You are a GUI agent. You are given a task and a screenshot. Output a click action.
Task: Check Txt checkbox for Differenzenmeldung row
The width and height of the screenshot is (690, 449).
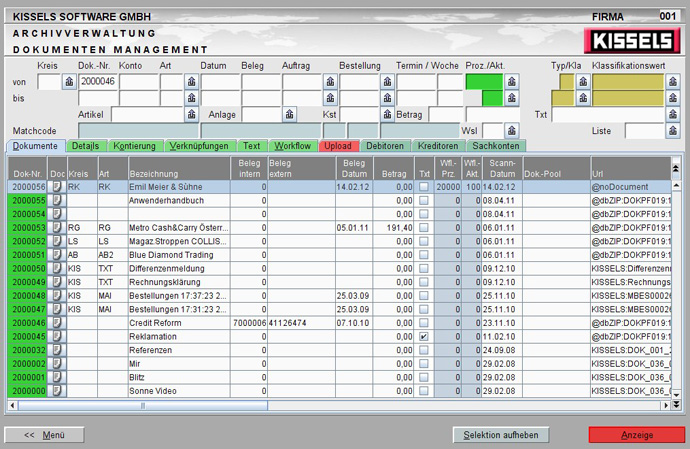[x=424, y=269]
